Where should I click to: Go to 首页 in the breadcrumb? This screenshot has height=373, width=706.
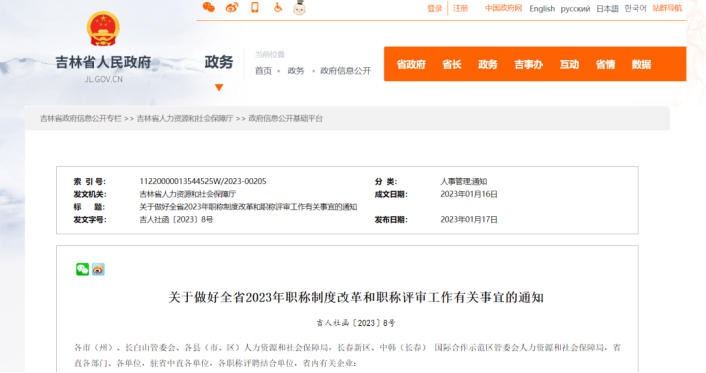pos(263,71)
